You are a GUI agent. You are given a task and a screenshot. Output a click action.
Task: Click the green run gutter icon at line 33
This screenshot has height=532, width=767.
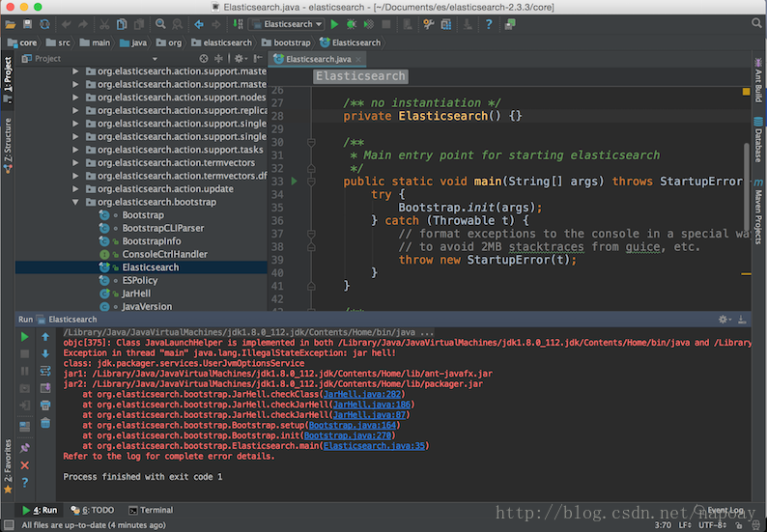(294, 181)
